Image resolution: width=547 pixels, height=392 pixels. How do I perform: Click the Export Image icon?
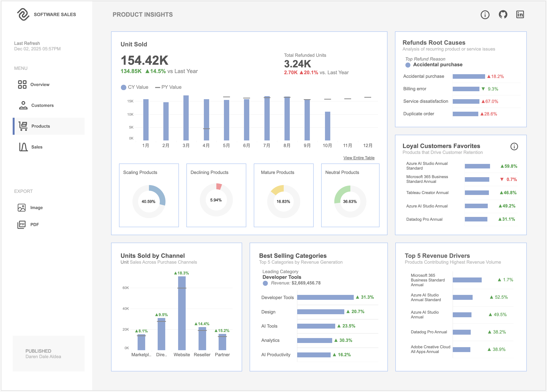pyautogui.click(x=21, y=208)
